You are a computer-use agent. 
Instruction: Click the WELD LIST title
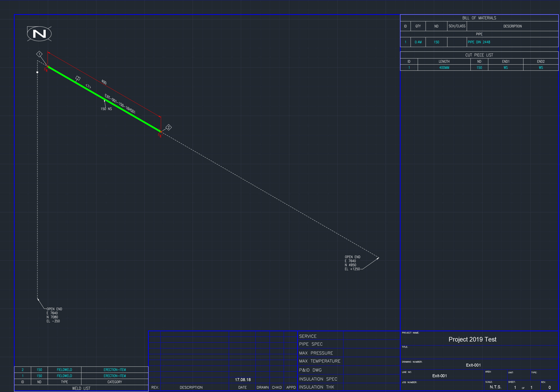pos(81,388)
